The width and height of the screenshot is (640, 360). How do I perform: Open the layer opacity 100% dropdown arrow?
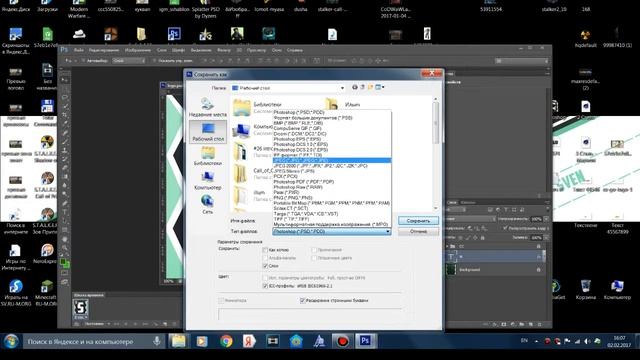pyautogui.click(x=546, y=219)
